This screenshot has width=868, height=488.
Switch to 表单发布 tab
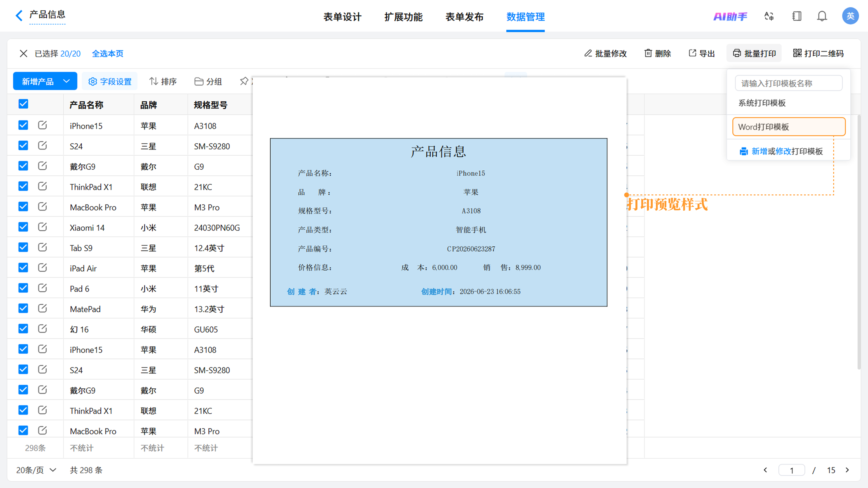pyautogui.click(x=464, y=17)
